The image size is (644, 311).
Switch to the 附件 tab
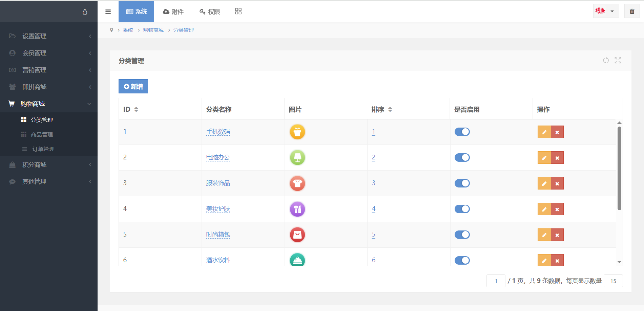pos(173,12)
